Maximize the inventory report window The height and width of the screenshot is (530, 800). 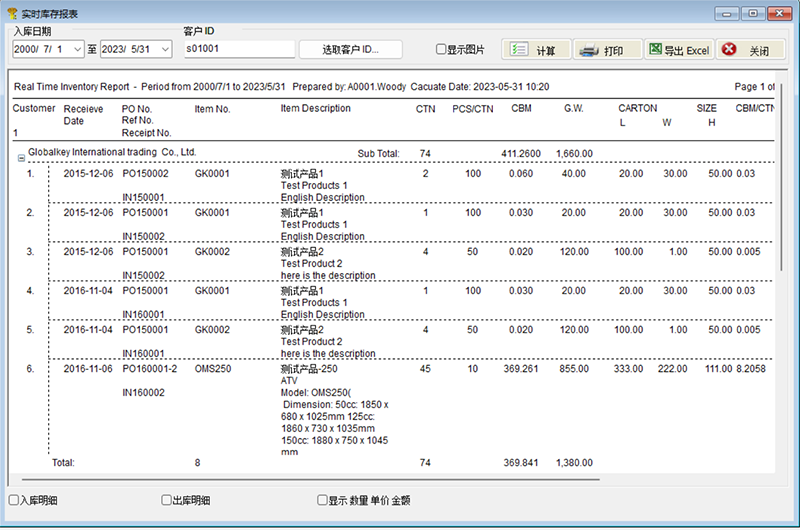[x=751, y=13]
